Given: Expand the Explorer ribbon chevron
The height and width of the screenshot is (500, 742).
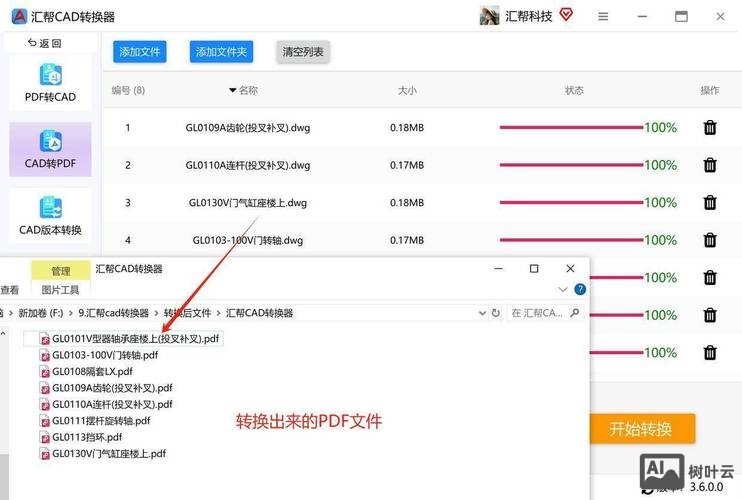Looking at the screenshot, I should (563, 289).
